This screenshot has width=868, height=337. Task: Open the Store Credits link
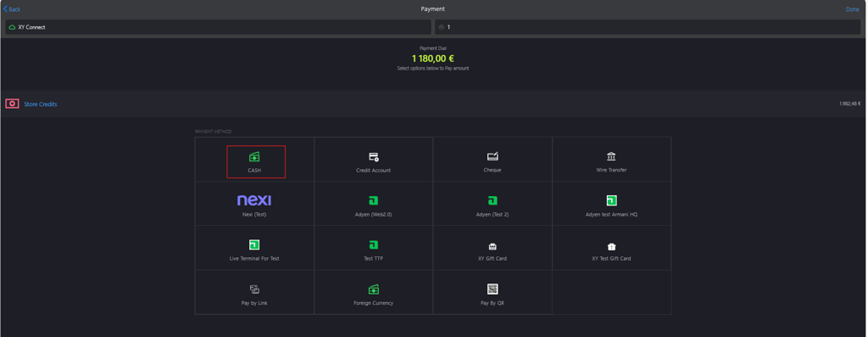pos(41,104)
